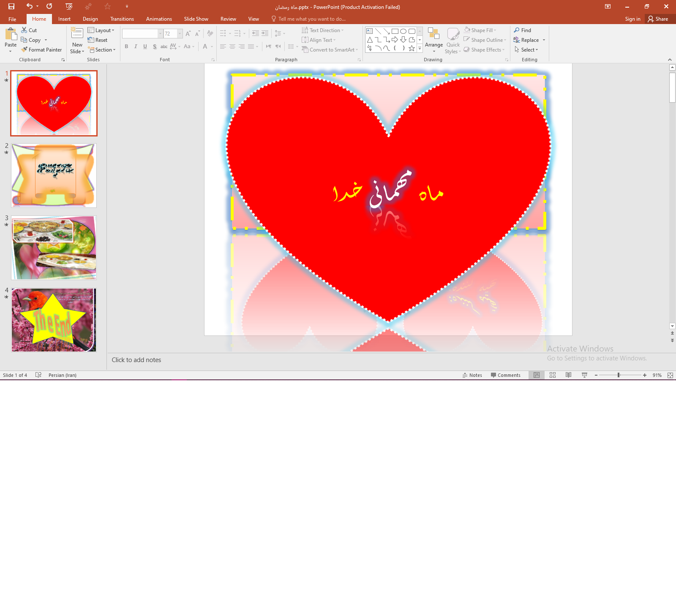Click the Replace button
676x616 pixels.
coord(526,40)
